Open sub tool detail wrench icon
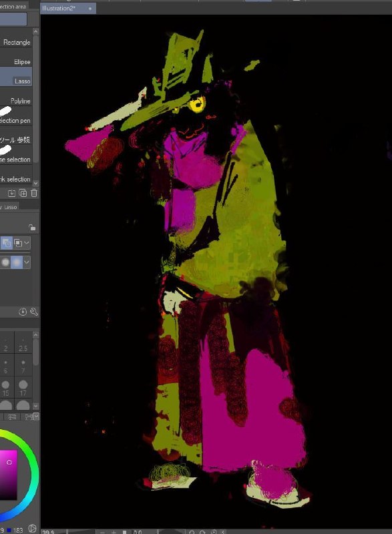392x534 pixels. (34, 312)
